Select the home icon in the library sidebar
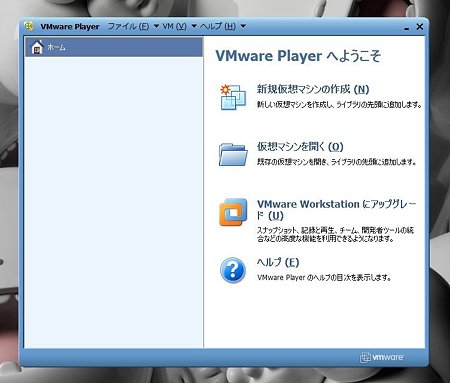 tap(37, 47)
